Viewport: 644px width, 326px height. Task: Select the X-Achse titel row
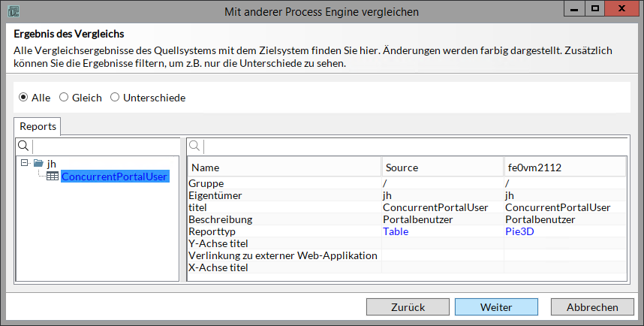[x=407, y=267]
